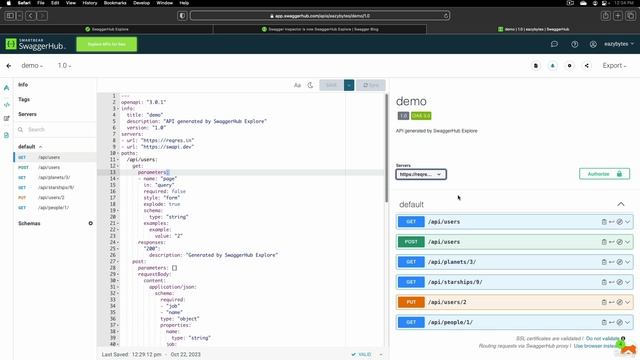640x360 pixels.
Task: Select the Info navigation item
Action: click(x=23, y=84)
